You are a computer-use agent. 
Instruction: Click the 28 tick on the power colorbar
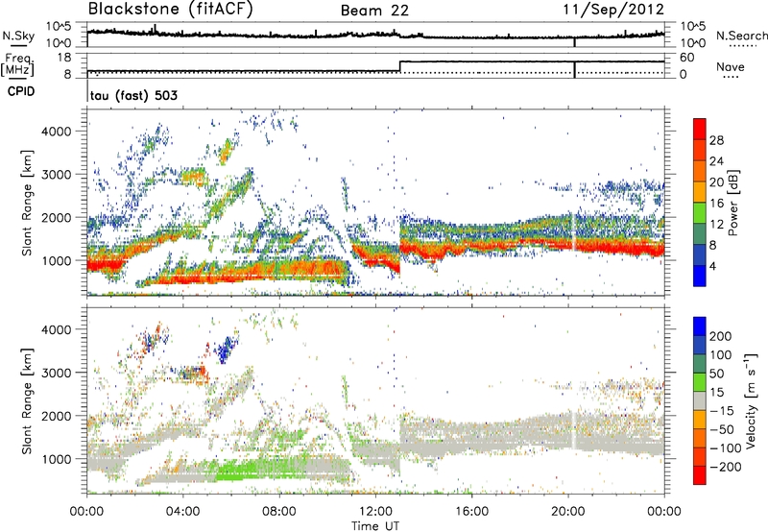(x=716, y=140)
